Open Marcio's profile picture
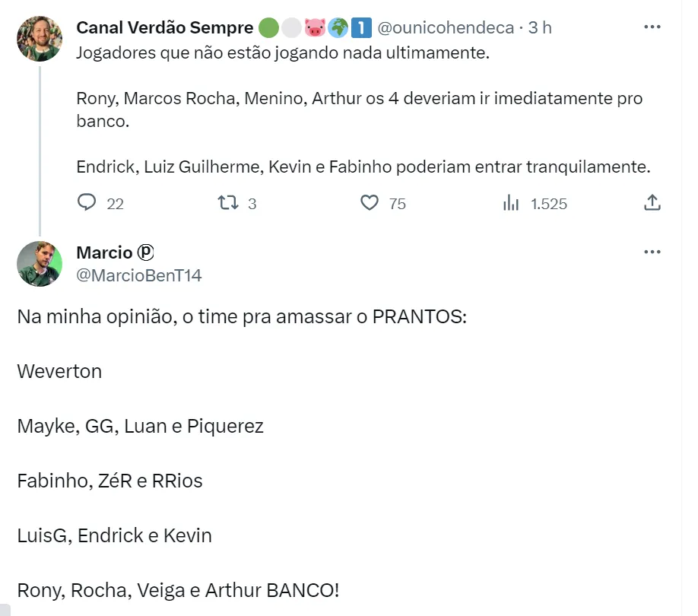 pyautogui.click(x=40, y=263)
